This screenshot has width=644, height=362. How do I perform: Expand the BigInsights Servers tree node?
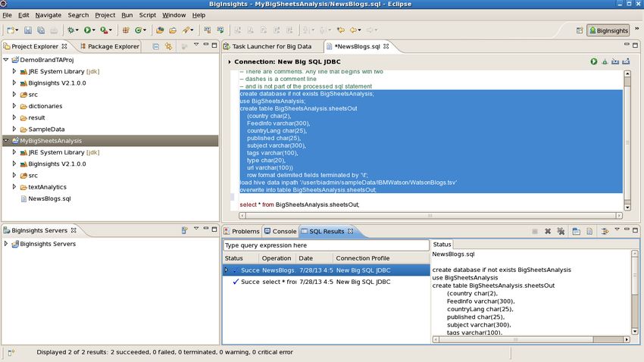click(x=6, y=244)
